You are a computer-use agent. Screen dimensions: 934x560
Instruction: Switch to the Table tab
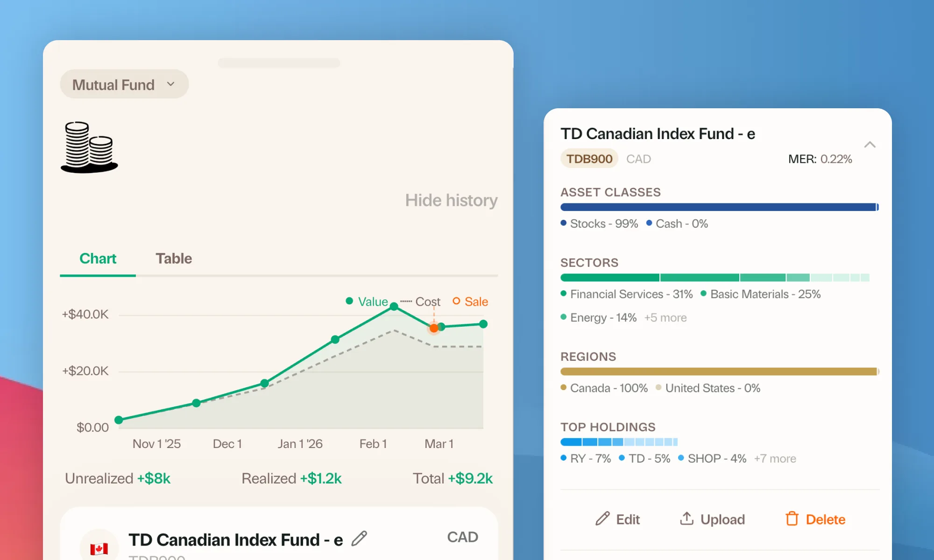[173, 258]
